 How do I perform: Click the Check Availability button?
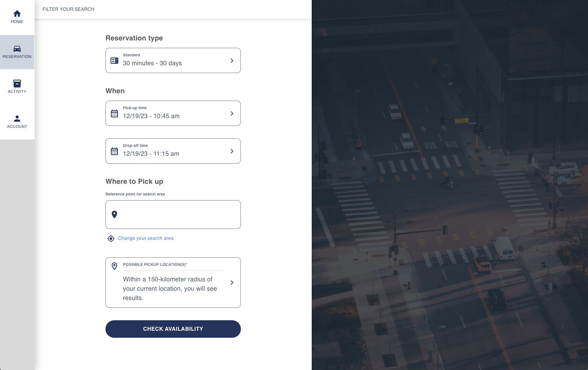[x=173, y=329]
